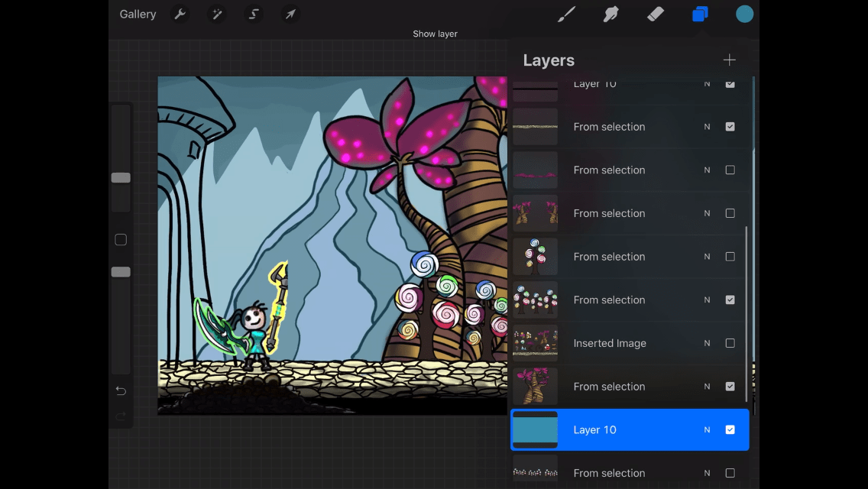
Task: Select the Eraser tool
Action: (656, 14)
